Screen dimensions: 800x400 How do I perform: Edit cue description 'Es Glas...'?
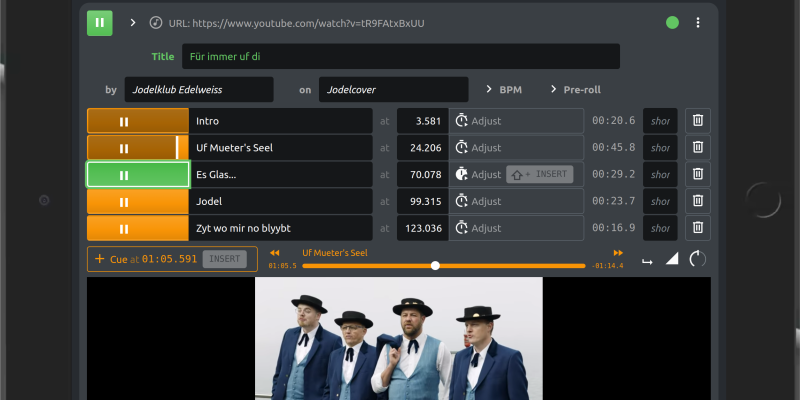pyautogui.click(x=281, y=174)
